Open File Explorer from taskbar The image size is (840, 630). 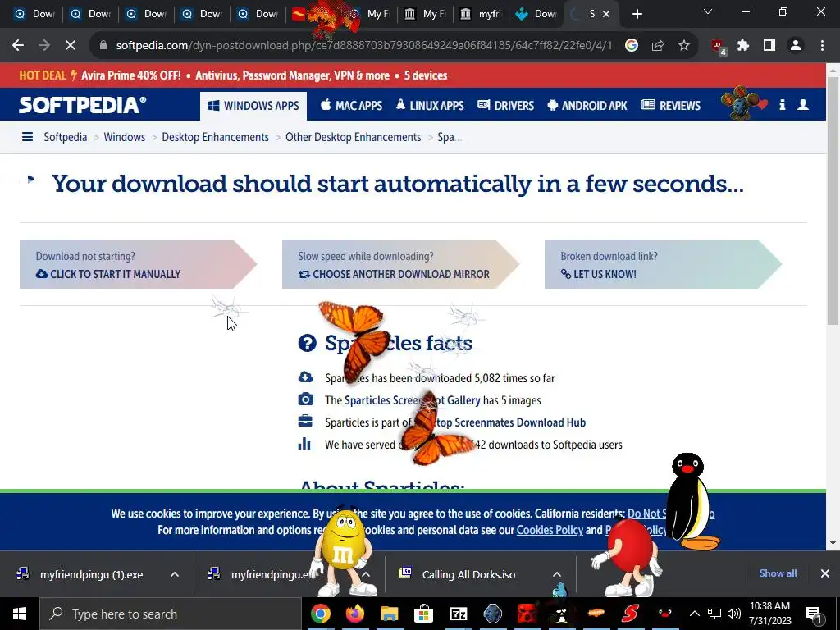tap(390, 614)
